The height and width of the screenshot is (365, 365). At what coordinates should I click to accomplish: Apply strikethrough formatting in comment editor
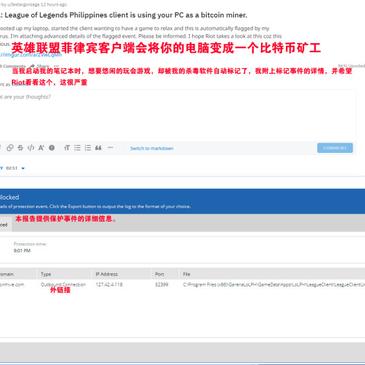[20, 148]
